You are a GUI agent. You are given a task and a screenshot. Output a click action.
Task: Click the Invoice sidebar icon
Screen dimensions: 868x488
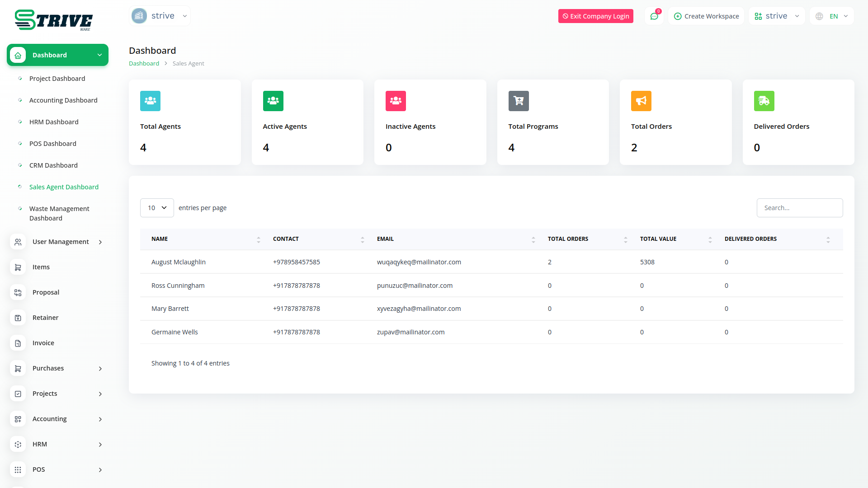click(x=18, y=343)
